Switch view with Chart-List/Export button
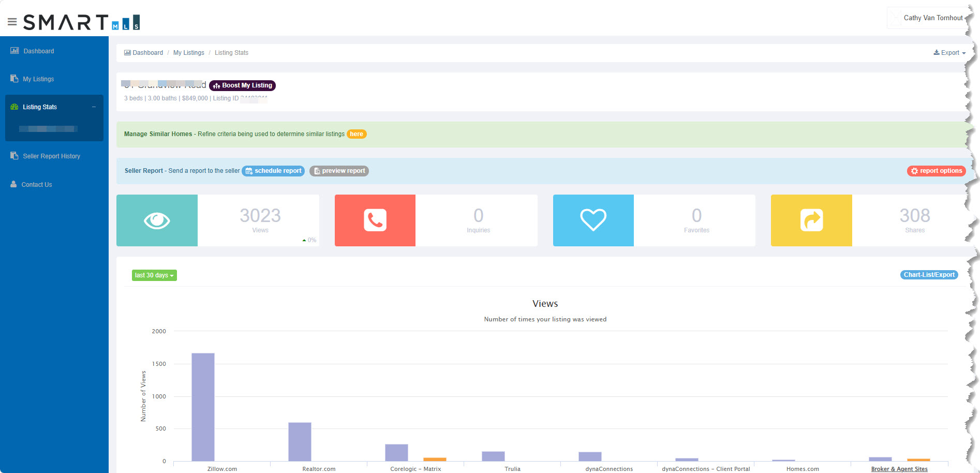 pyautogui.click(x=929, y=275)
